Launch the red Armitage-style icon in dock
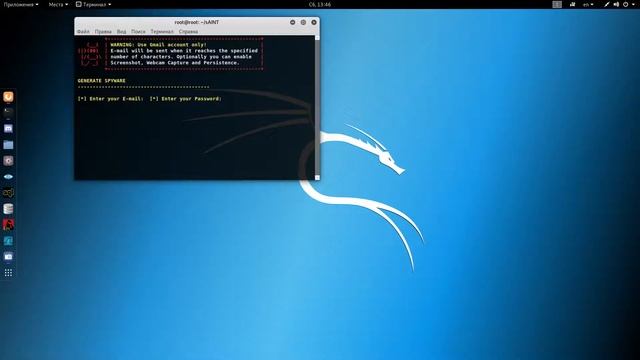Viewport: 640px width, 360px height. [8, 224]
